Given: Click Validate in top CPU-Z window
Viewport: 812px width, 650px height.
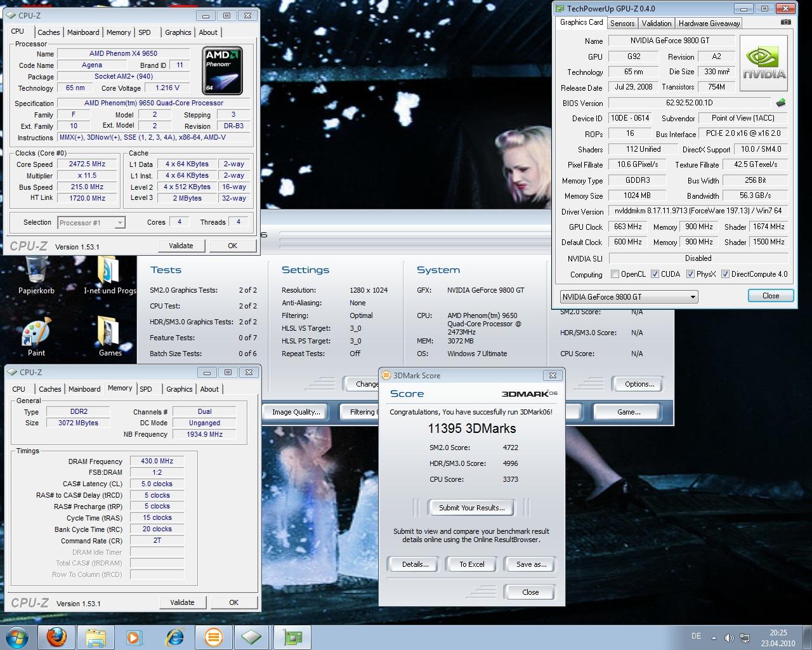Looking at the screenshot, I should [x=181, y=246].
